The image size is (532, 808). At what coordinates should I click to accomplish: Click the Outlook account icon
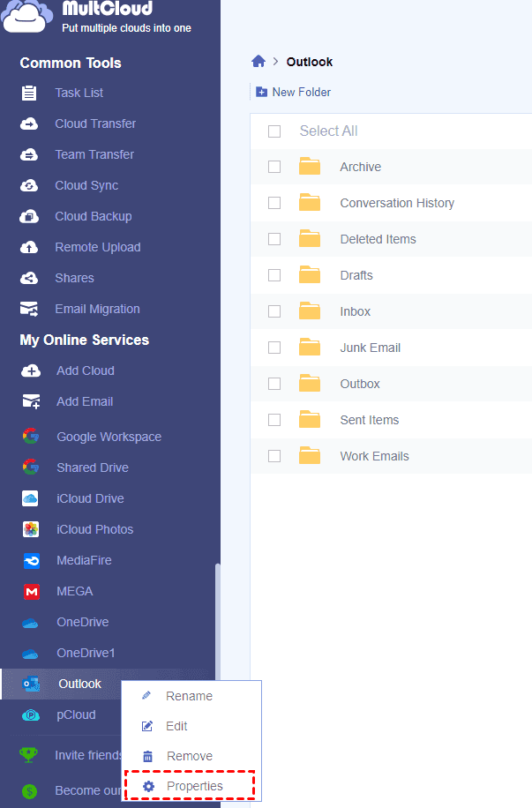point(32,685)
